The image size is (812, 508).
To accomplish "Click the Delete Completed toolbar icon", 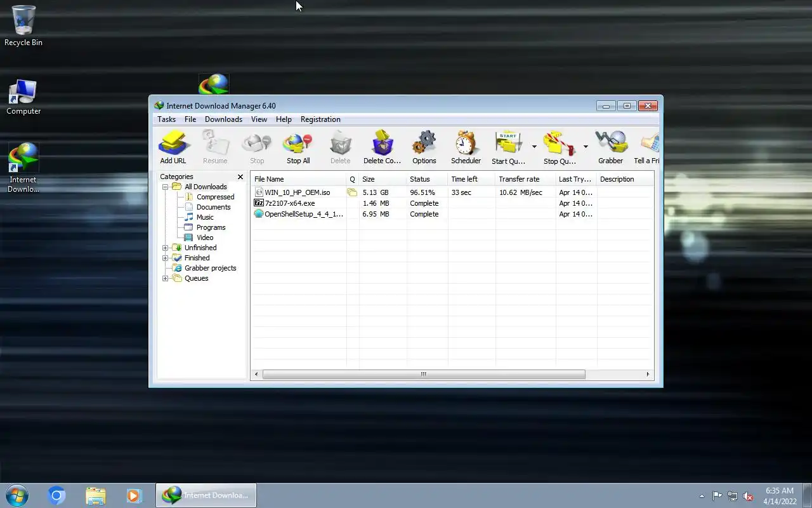I will click(x=382, y=147).
